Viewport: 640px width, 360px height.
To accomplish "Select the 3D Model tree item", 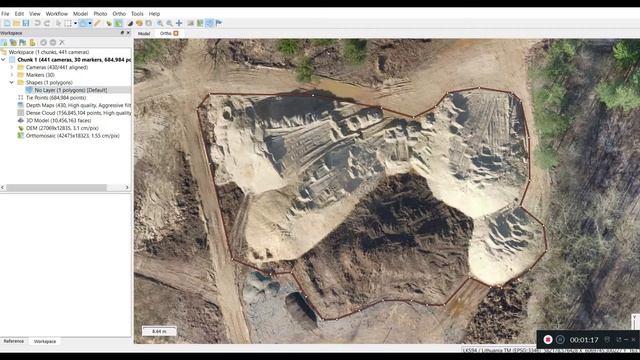I will click(x=58, y=120).
